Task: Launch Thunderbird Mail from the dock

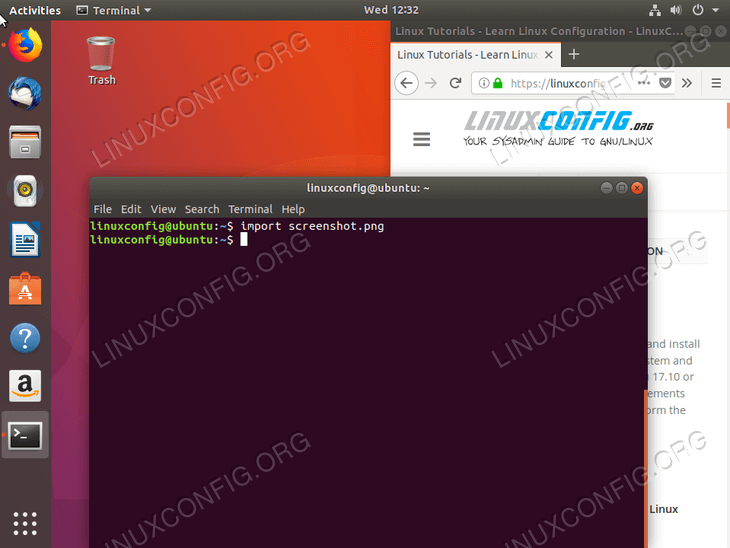Action: click(25, 94)
